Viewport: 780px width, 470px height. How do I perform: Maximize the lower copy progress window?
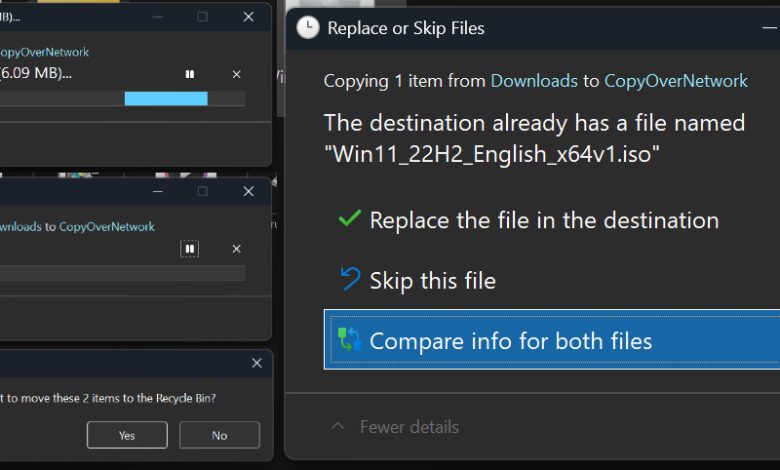pos(202,191)
